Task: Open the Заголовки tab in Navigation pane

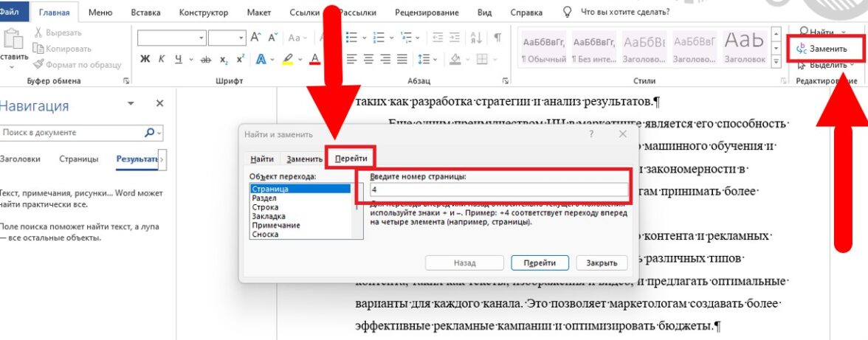Action: click(20, 159)
